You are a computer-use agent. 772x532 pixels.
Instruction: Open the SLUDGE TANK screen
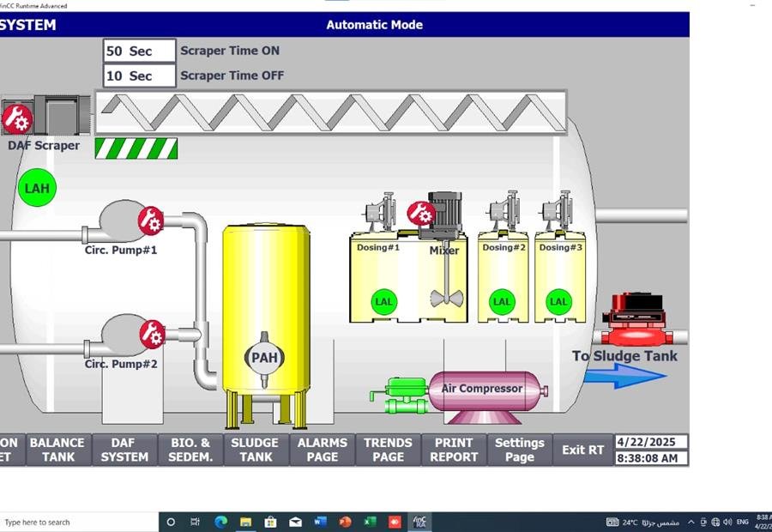click(x=256, y=450)
